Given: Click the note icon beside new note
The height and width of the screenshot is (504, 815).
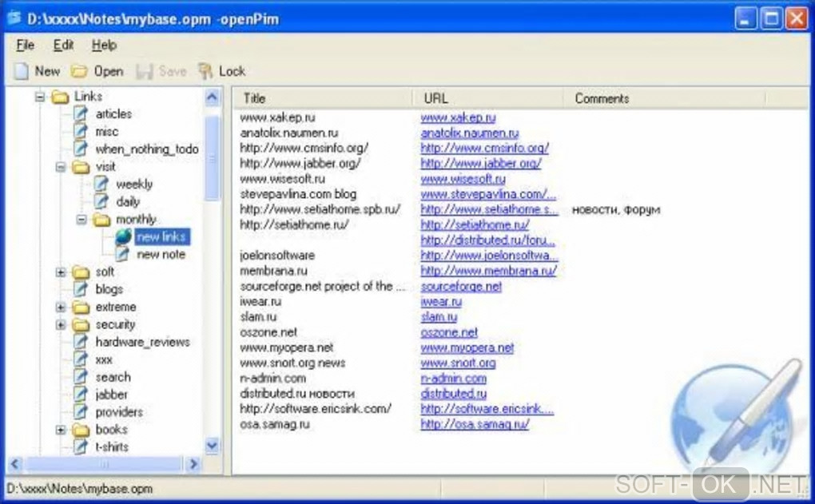Looking at the screenshot, I should coord(122,254).
